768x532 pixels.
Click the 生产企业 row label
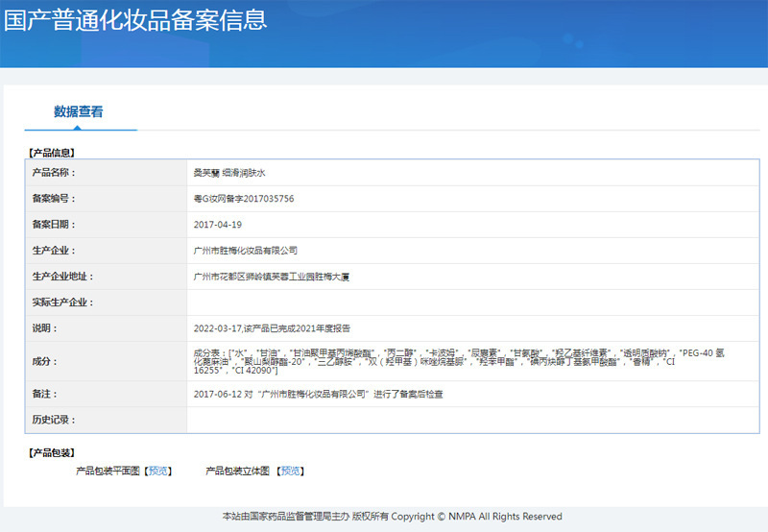pyautogui.click(x=54, y=251)
